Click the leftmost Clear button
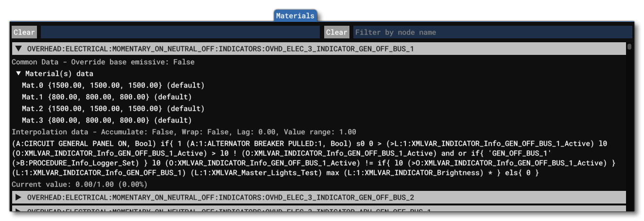Image resolution: width=644 pixels, height=221 pixels. point(24,32)
